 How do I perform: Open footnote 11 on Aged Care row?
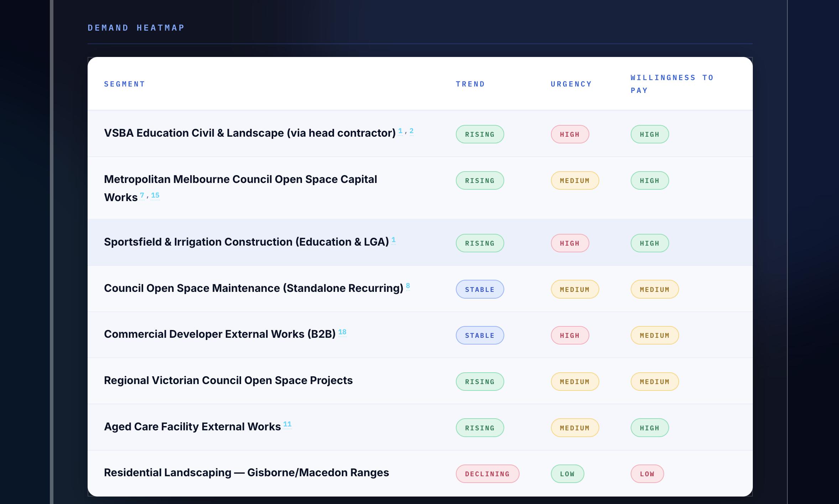287,424
